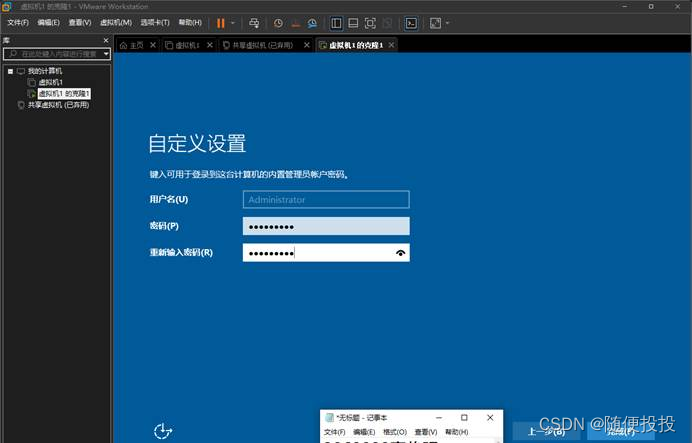The height and width of the screenshot is (443, 692).
Task: Click the orange pause VM button
Action: click(x=221, y=23)
